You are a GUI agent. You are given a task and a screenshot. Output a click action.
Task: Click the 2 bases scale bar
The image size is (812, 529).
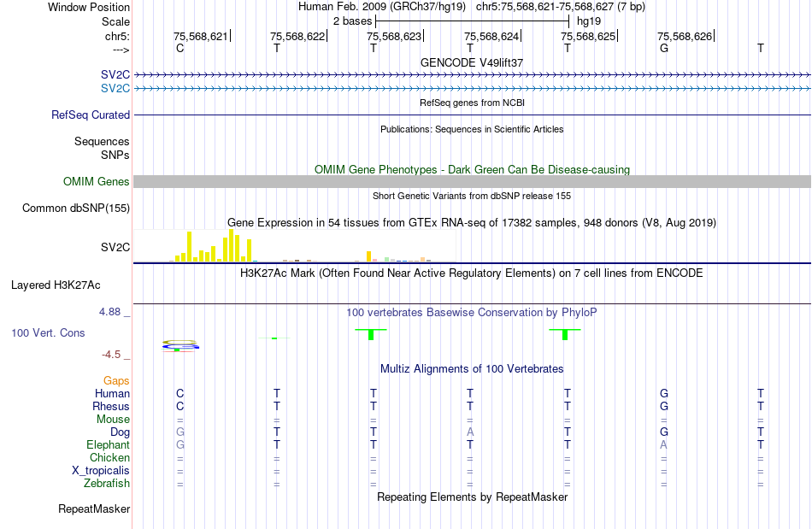point(473,21)
